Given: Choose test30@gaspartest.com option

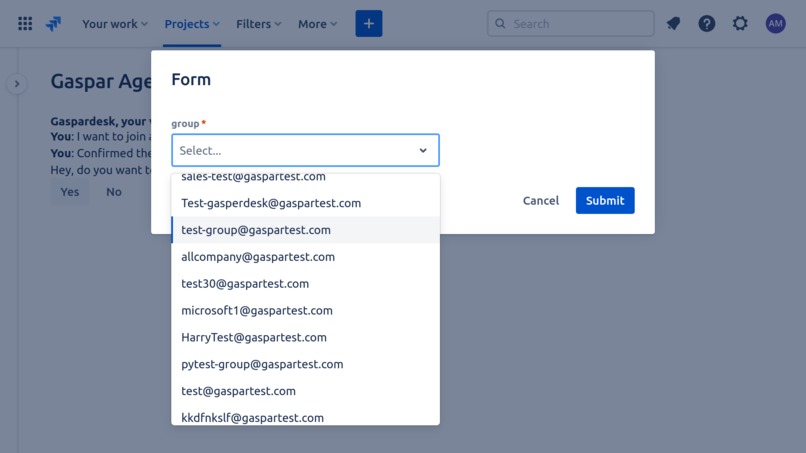Looking at the screenshot, I should (305, 283).
